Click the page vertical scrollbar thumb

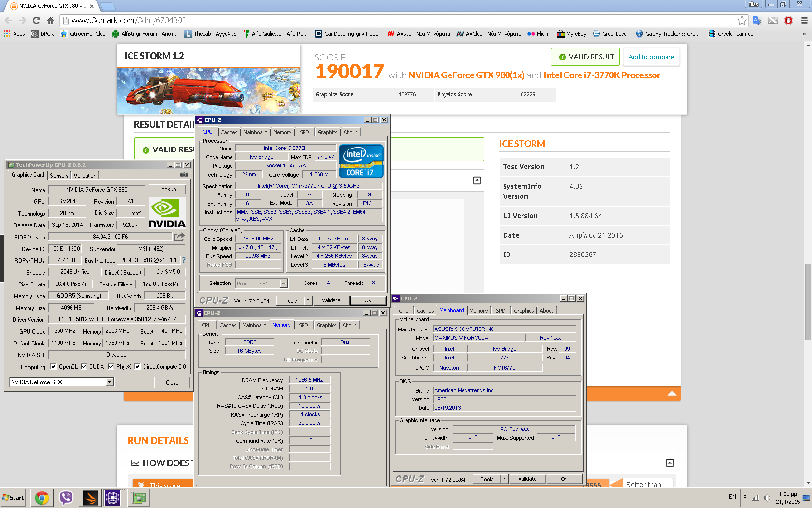tap(808, 301)
